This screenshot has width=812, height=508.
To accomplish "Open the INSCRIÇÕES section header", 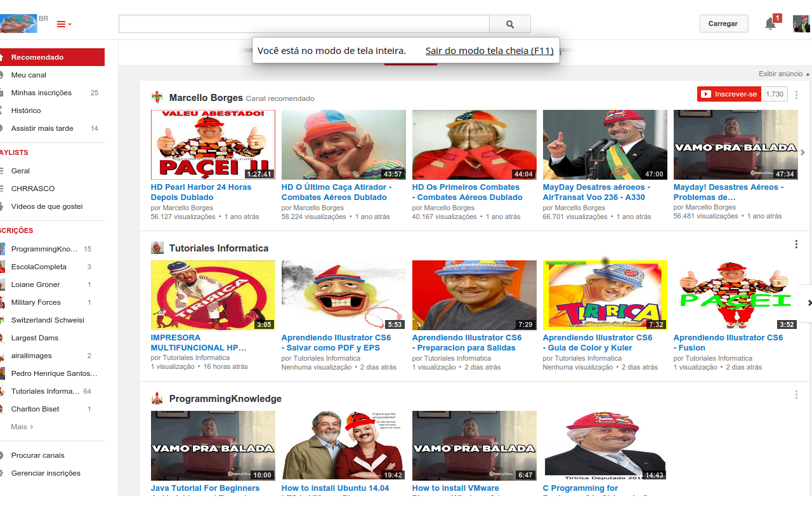I will coord(16,231).
